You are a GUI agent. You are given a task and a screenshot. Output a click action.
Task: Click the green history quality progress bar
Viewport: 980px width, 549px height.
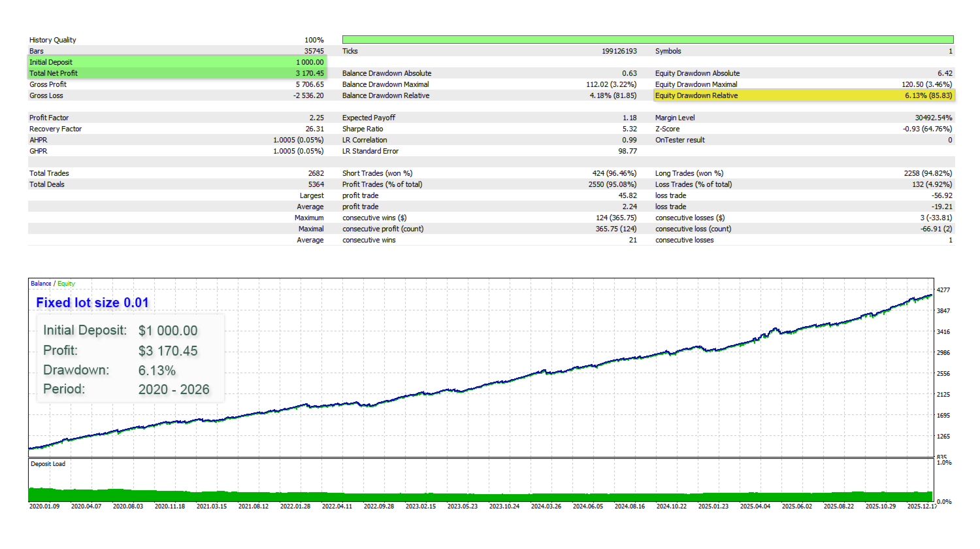click(x=647, y=40)
